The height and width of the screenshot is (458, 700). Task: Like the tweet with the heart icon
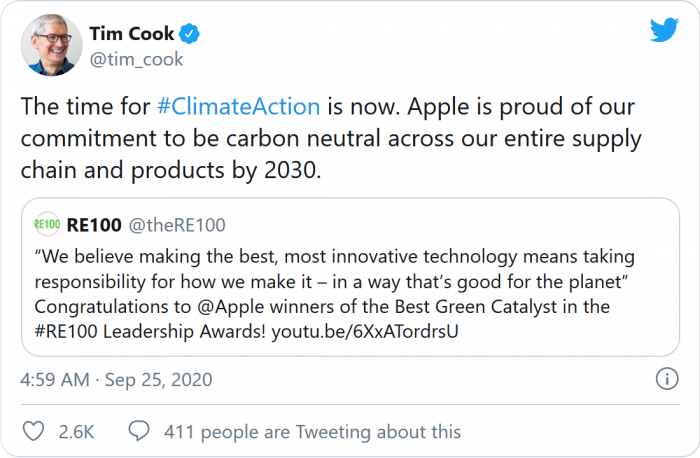[x=33, y=432]
